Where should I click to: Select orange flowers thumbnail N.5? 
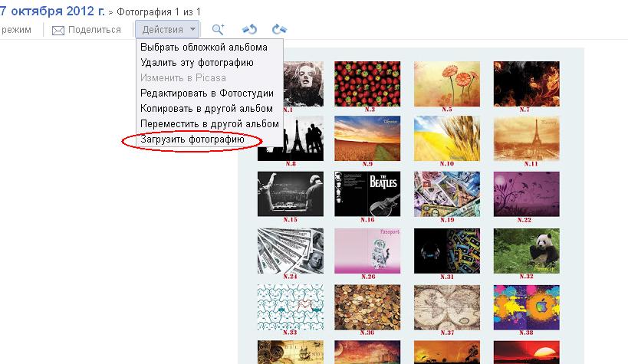click(x=446, y=84)
